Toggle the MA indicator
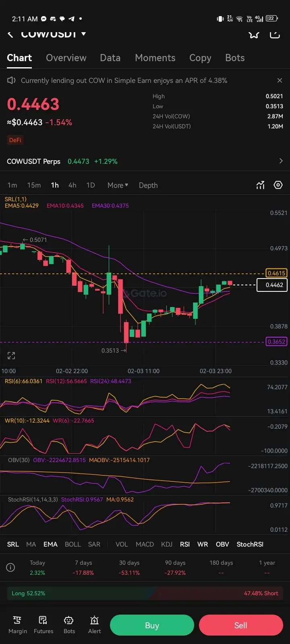Image resolution: width=290 pixels, height=644 pixels. click(31, 544)
